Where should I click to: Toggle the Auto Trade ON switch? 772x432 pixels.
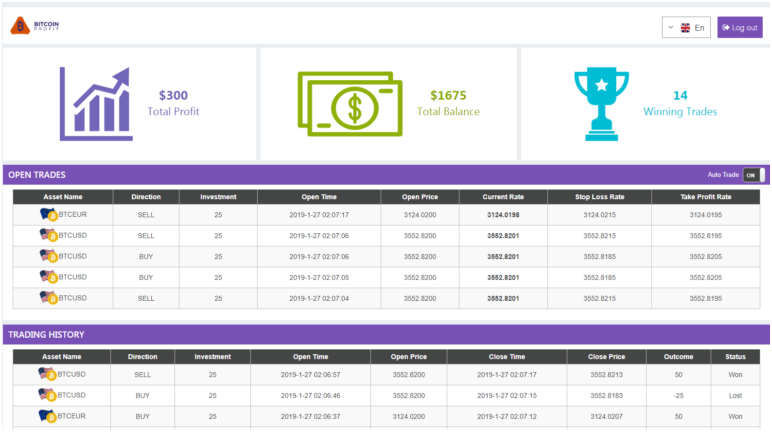(x=754, y=175)
